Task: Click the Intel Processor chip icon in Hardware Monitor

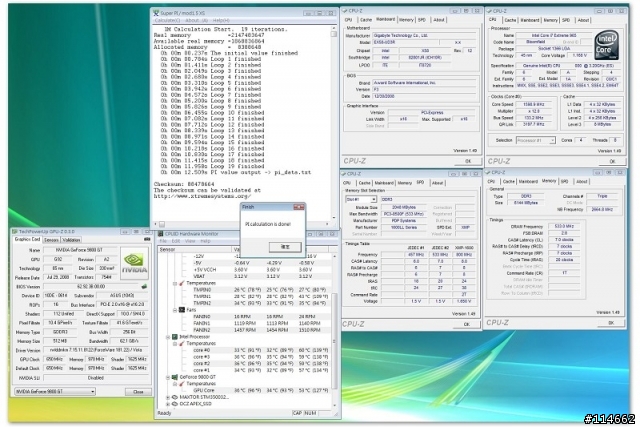Action: 175,337
